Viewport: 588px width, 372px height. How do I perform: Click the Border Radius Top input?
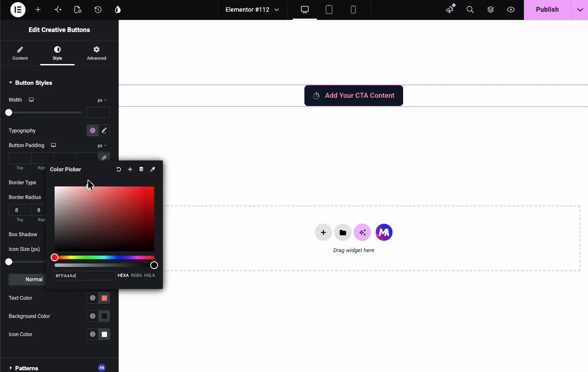pyautogui.click(x=20, y=210)
